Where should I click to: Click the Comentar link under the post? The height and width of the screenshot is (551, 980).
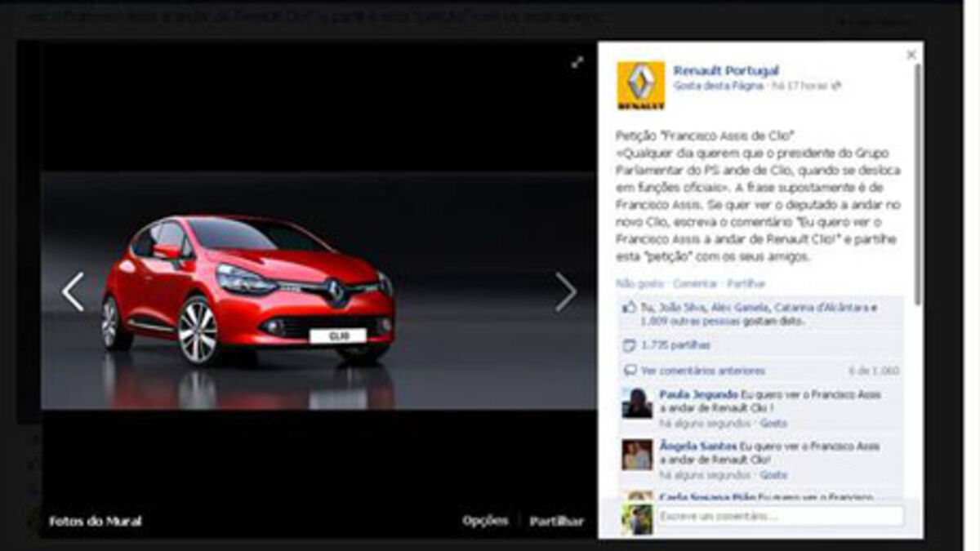click(693, 284)
